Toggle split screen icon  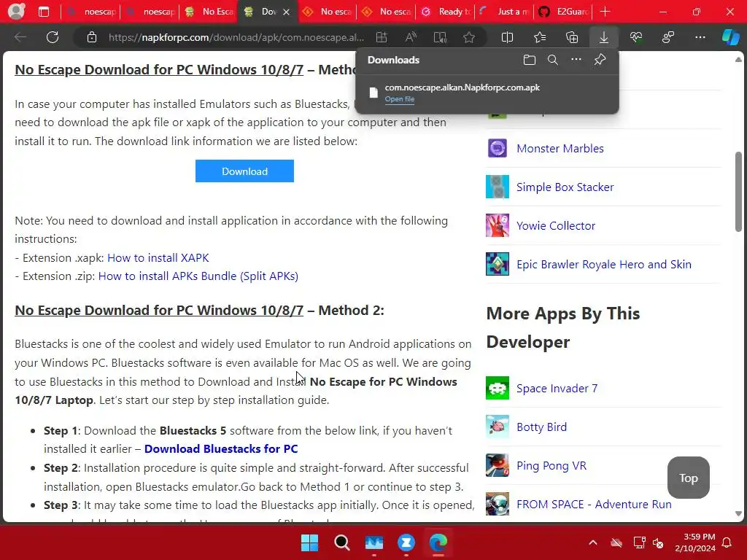pos(508,37)
